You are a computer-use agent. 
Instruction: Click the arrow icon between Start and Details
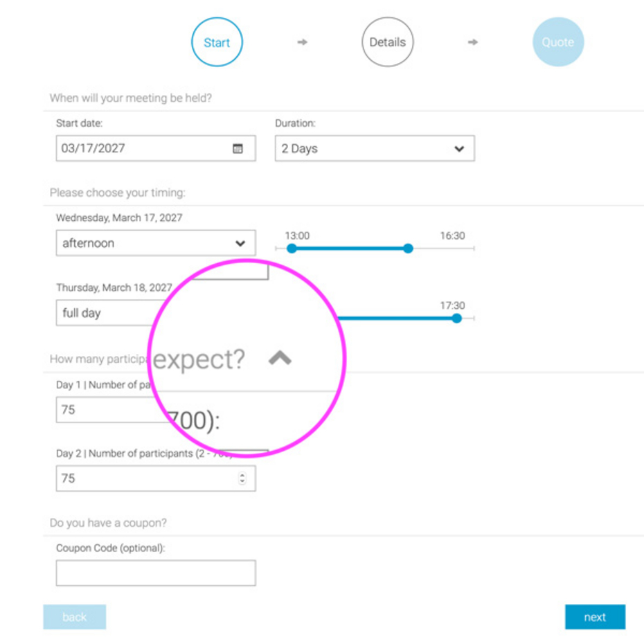(x=302, y=42)
